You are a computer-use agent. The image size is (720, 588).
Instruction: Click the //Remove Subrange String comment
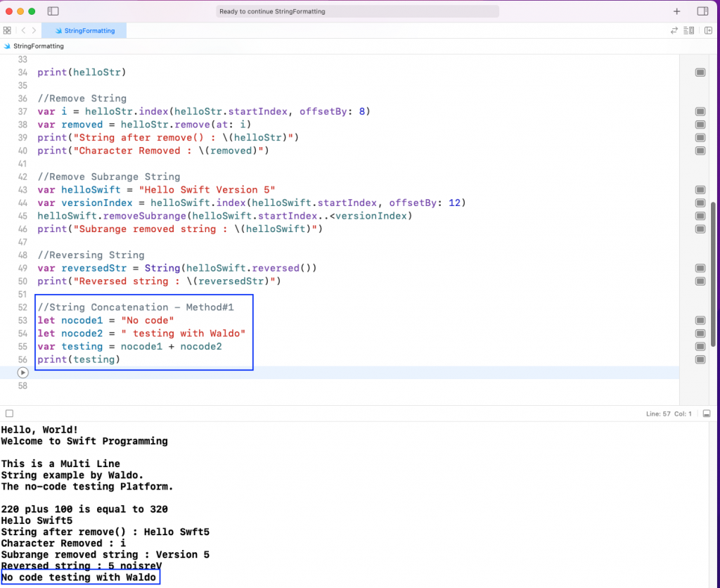(109, 177)
